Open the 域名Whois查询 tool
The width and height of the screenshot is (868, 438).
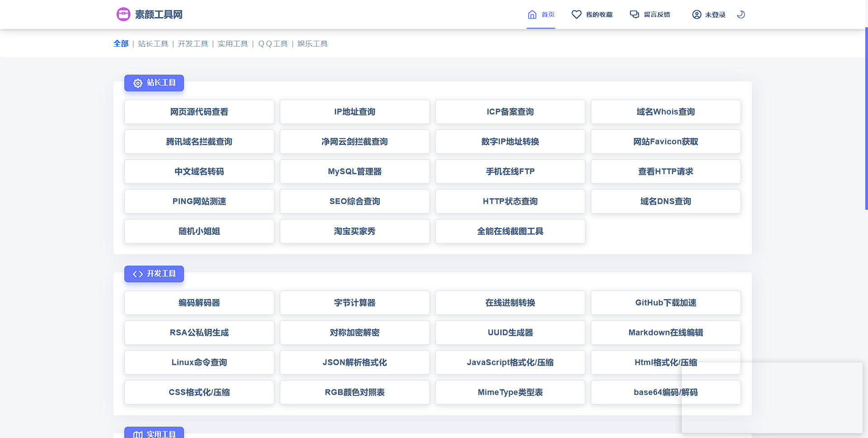[666, 112]
